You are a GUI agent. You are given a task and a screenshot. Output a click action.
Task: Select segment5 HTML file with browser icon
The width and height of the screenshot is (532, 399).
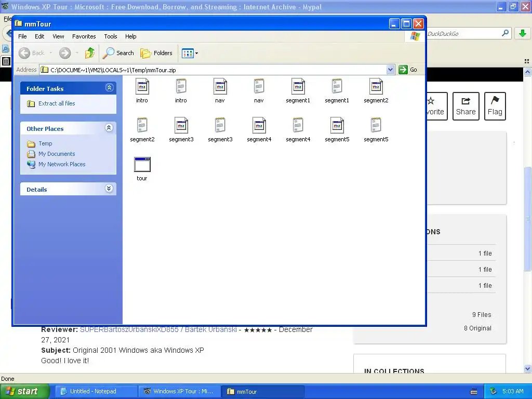[x=337, y=126]
